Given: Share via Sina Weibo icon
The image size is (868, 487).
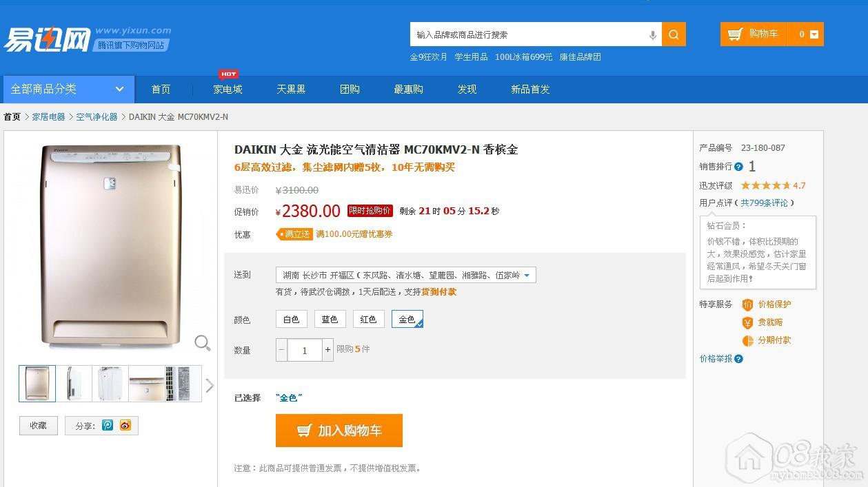Looking at the screenshot, I should (x=125, y=426).
